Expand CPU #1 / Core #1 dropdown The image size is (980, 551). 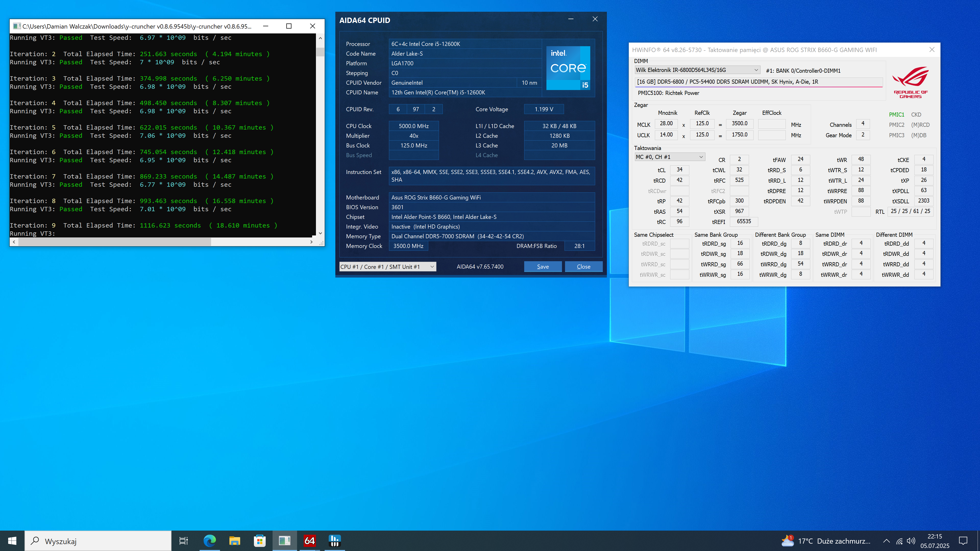coord(387,267)
